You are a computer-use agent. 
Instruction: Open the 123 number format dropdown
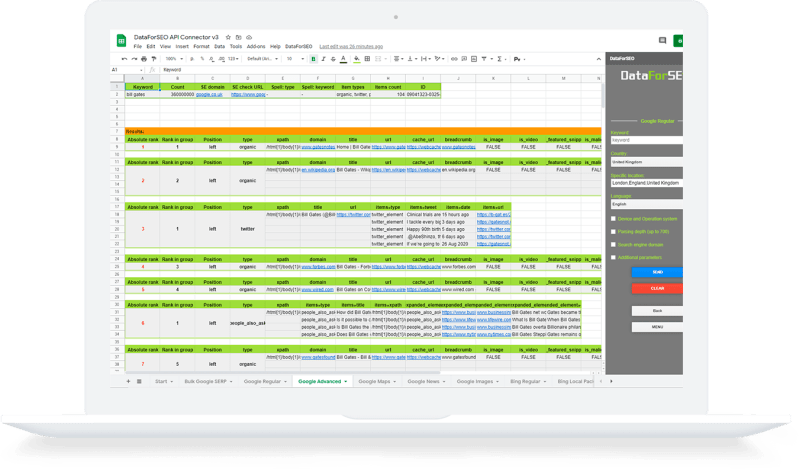[233, 59]
